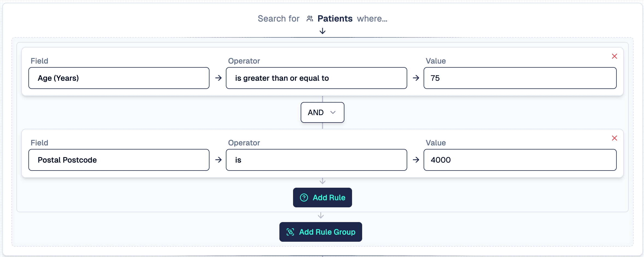Click the arrow between the Postal Postcode field and the is operator
Image resolution: width=644 pixels, height=257 pixels.
pyautogui.click(x=218, y=160)
